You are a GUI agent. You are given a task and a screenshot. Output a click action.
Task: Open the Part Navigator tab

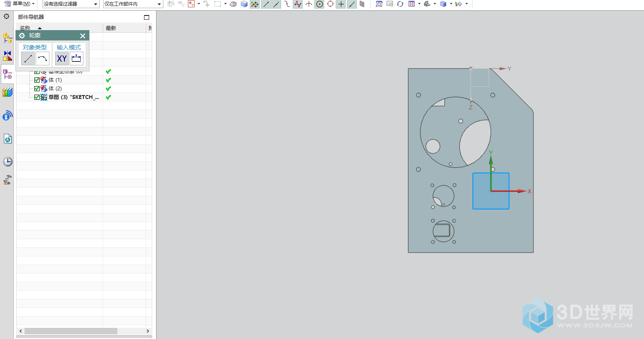[x=7, y=74]
